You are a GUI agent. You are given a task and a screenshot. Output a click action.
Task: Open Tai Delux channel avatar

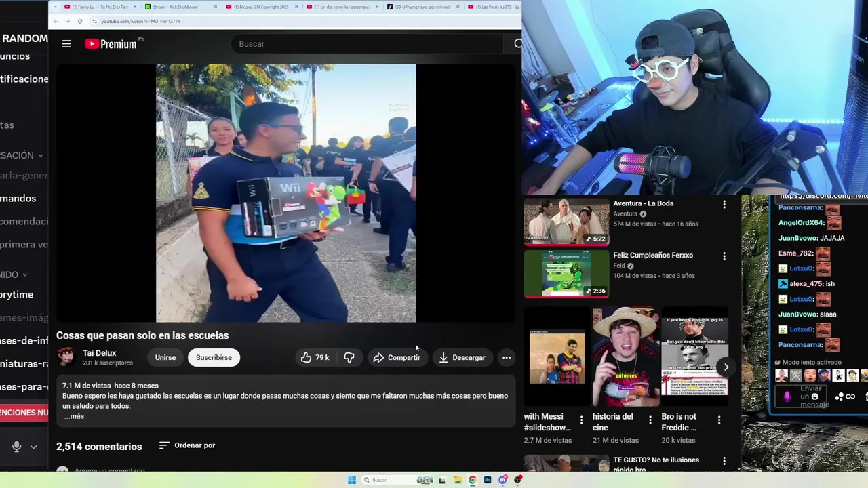[66, 357]
